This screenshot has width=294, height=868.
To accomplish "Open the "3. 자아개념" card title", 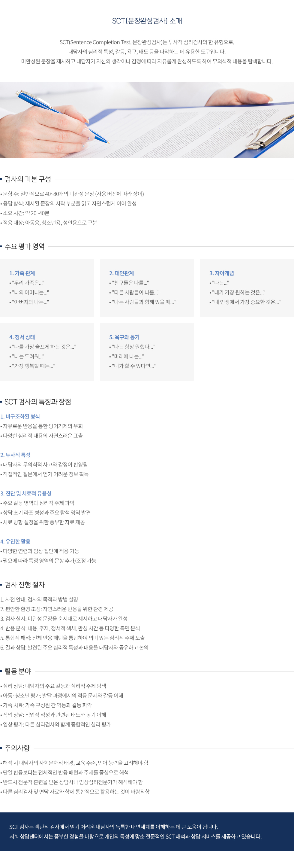I will point(222,273).
